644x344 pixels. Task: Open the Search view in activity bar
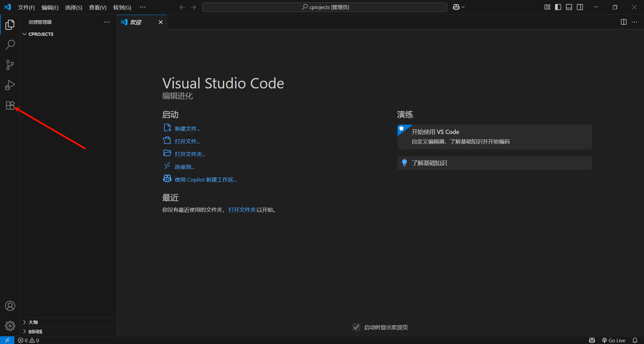10,45
